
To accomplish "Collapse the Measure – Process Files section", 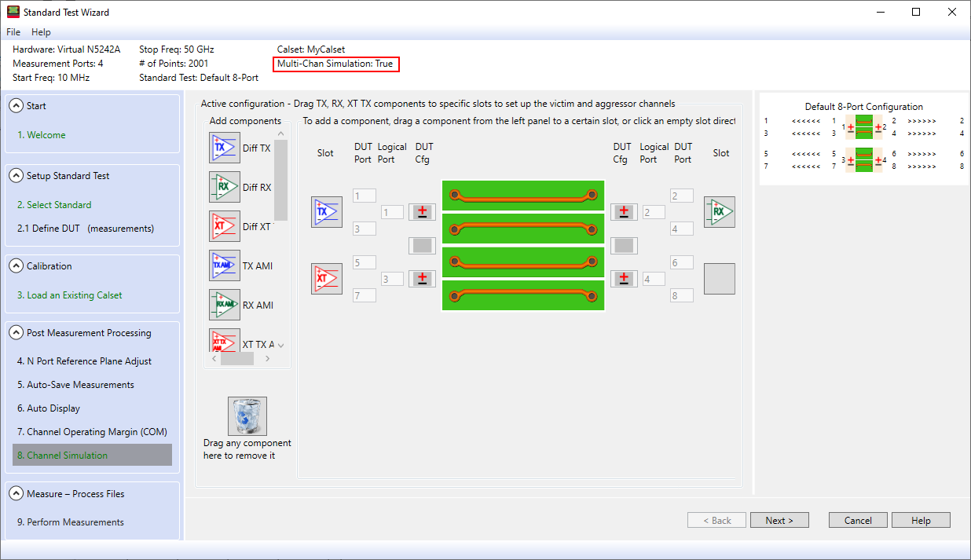I will tap(16, 494).
